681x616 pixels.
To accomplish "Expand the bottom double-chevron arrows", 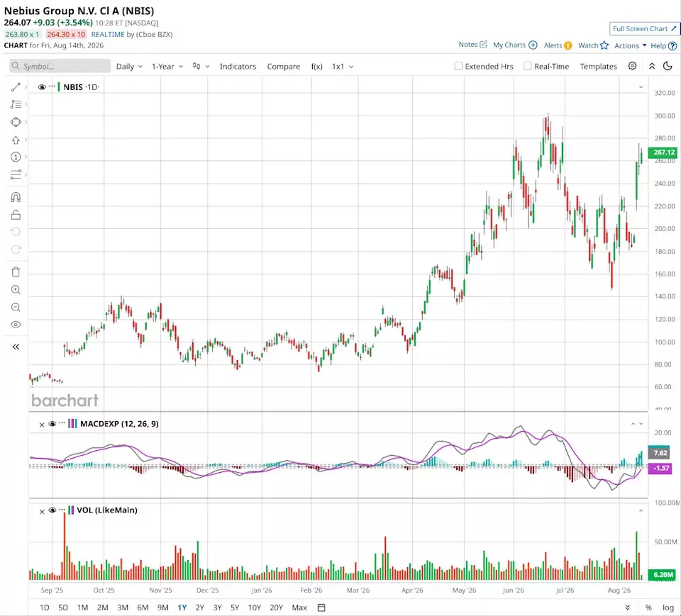I will click(628, 607).
